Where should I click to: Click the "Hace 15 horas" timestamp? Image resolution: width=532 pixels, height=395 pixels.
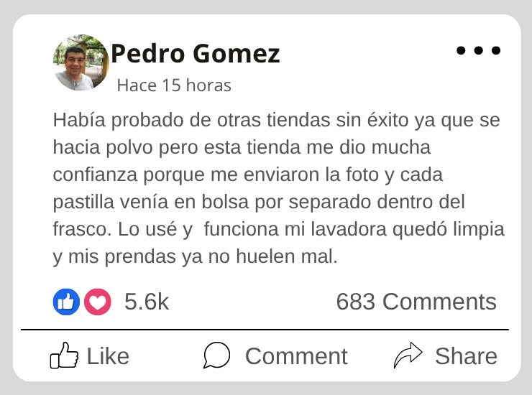pyautogui.click(x=174, y=85)
